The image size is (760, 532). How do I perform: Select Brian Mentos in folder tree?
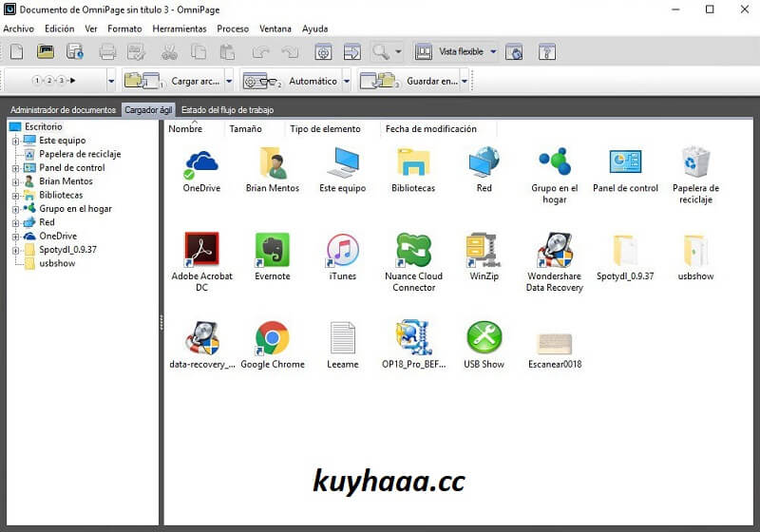[x=66, y=181]
